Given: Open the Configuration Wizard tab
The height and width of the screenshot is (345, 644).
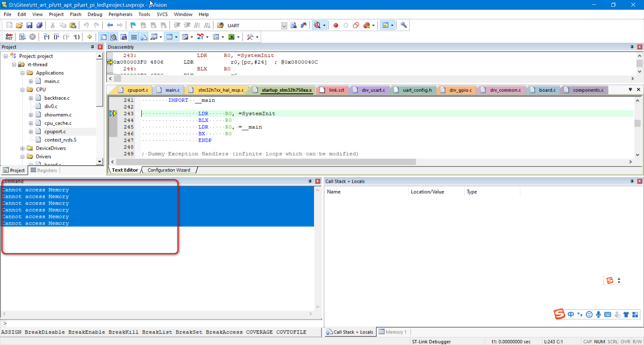Looking at the screenshot, I should pos(169,170).
